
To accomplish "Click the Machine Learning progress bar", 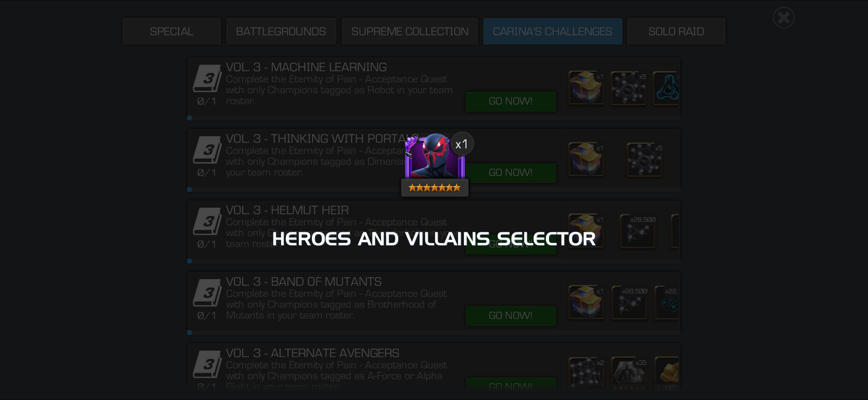I will pyautogui.click(x=434, y=118).
